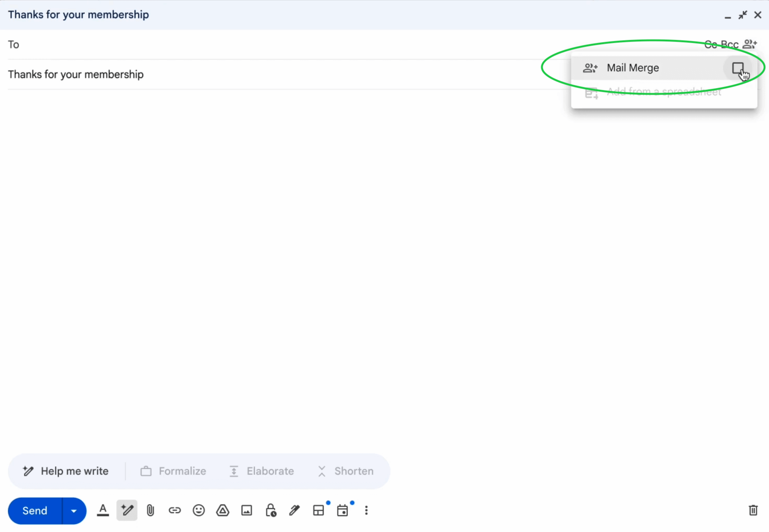Image resolution: width=769 pixels, height=532 pixels.
Task: Attach files with paperclip icon
Action: tap(150, 510)
